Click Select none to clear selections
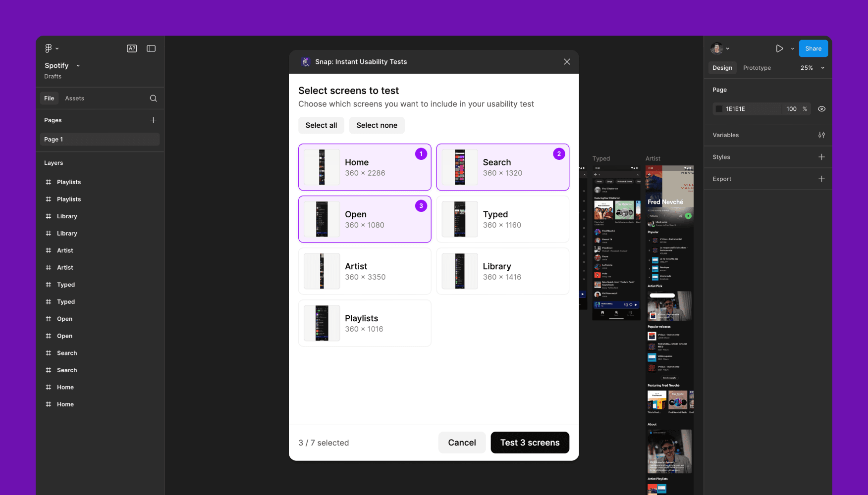This screenshot has width=868, height=495. point(377,125)
